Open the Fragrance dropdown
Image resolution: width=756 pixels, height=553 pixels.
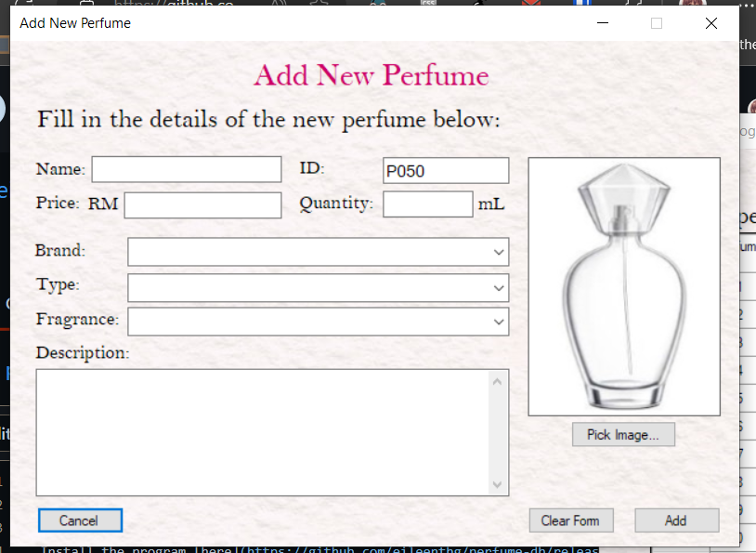click(x=318, y=321)
